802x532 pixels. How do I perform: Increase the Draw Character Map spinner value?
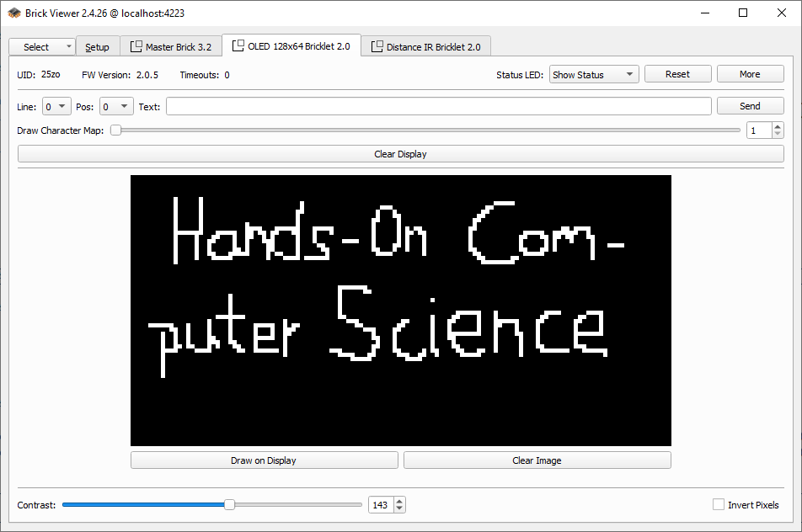click(777, 127)
